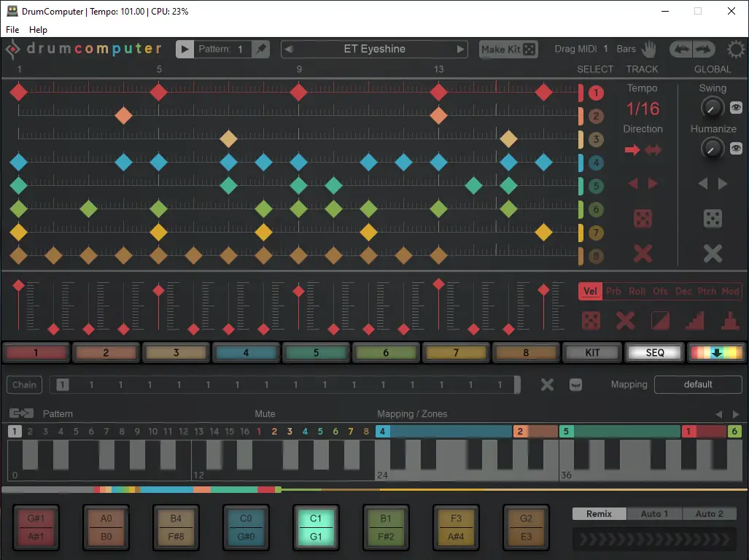Clear all tracks with white X

coord(713,254)
